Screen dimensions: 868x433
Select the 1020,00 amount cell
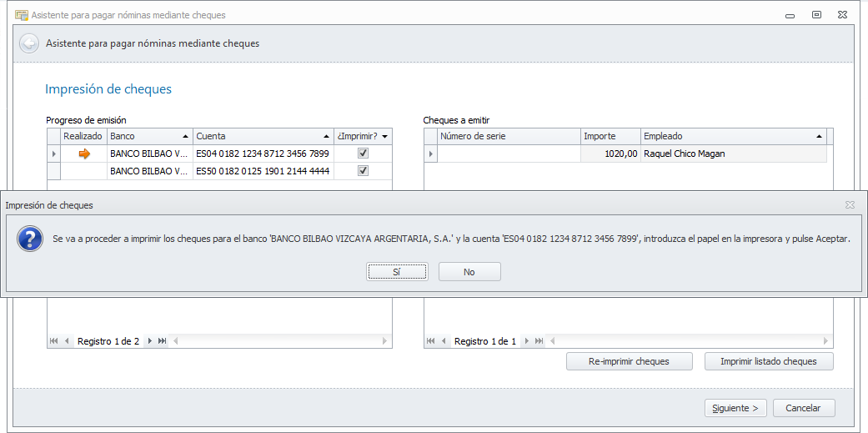[x=611, y=154]
